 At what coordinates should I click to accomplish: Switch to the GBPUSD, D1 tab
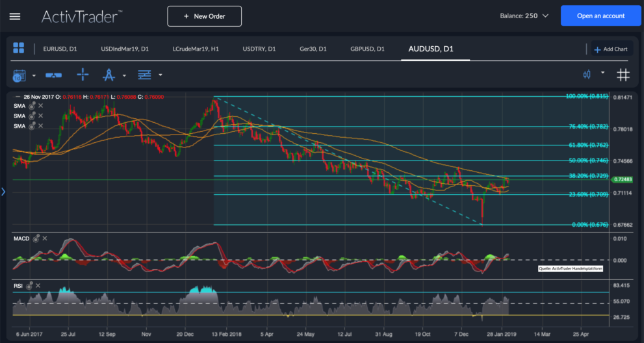tap(367, 49)
